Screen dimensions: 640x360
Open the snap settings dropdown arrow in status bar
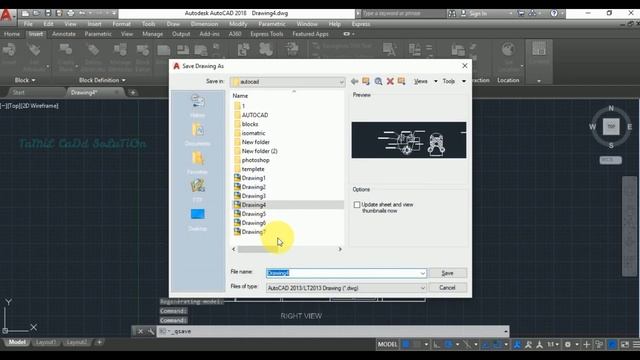point(426,345)
